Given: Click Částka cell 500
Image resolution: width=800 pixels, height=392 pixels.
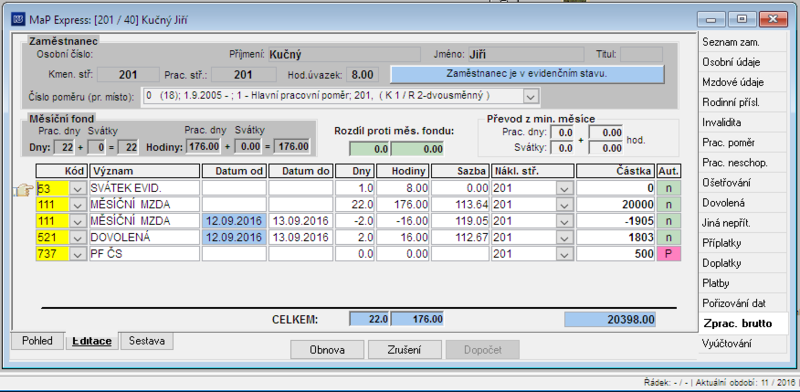Looking at the screenshot, I should click(x=616, y=254).
